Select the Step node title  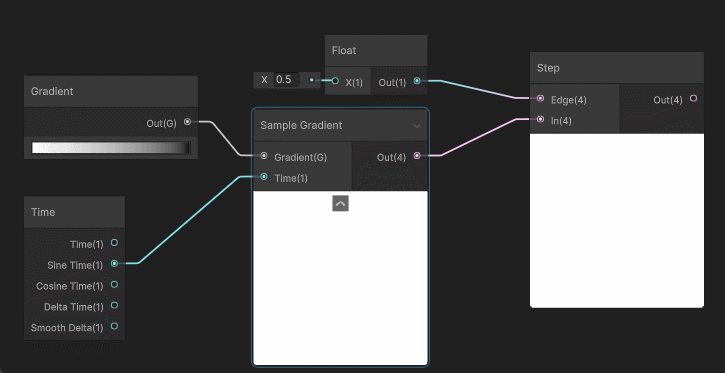point(548,68)
